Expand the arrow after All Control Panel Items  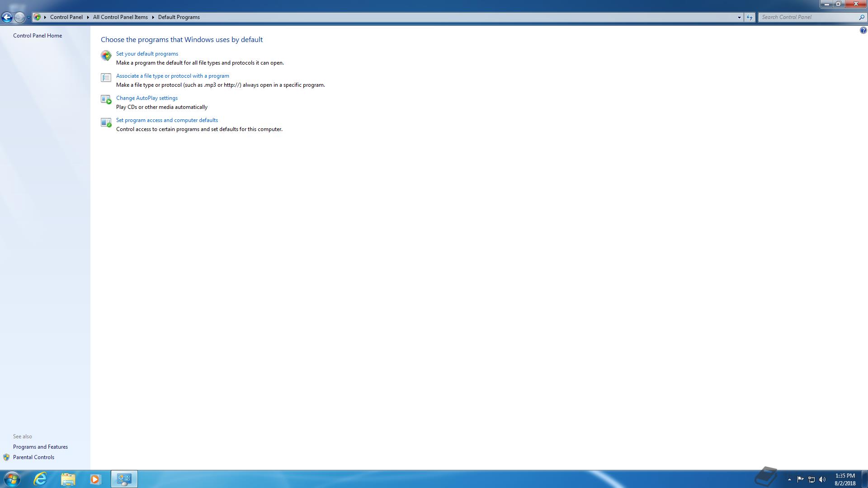click(153, 17)
